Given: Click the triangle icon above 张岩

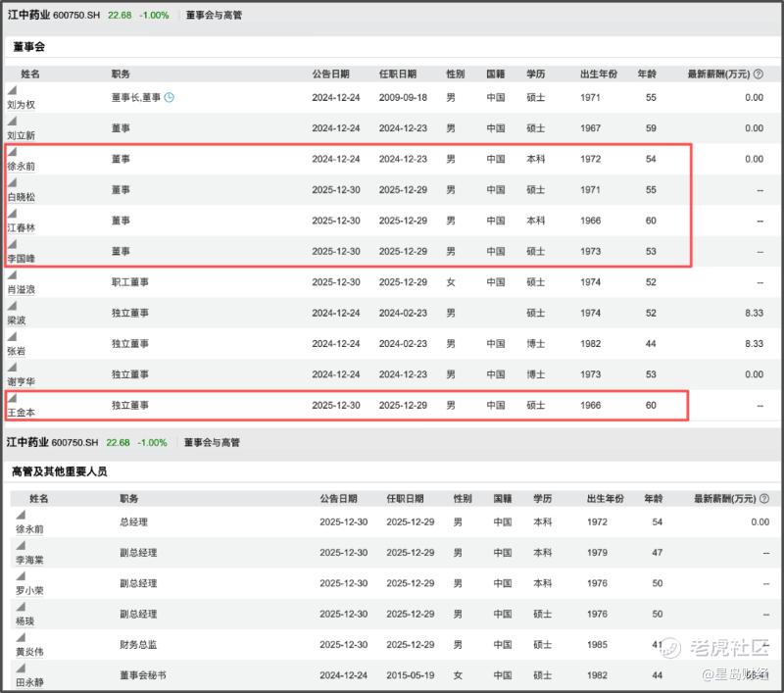Looking at the screenshot, I should (x=12, y=336).
